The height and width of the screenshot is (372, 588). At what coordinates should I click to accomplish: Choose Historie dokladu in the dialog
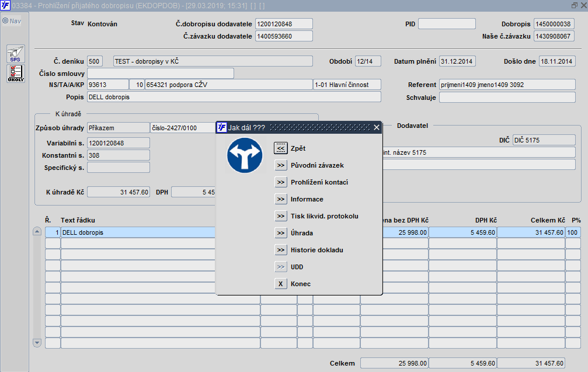click(316, 250)
